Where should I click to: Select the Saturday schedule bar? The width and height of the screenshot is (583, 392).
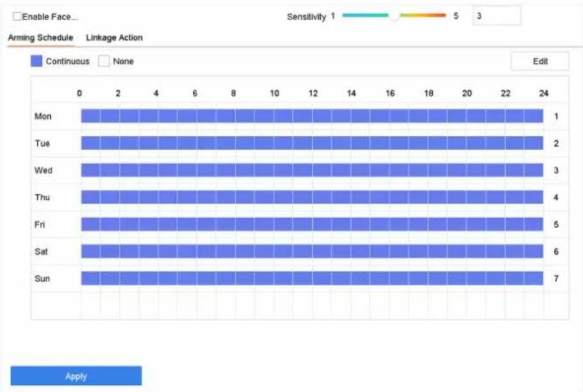(312, 252)
